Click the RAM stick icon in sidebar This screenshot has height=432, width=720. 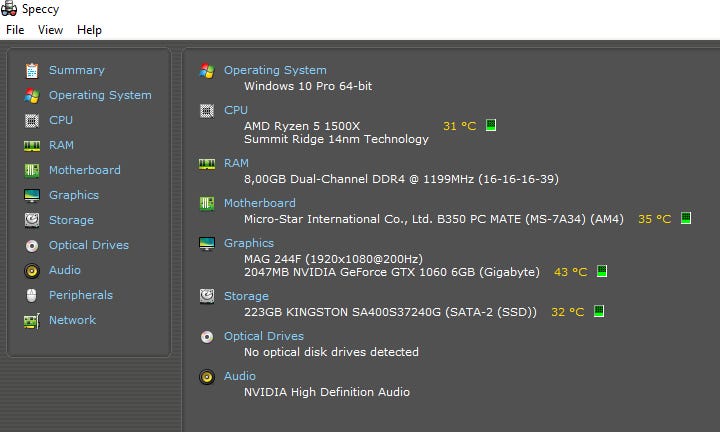point(32,146)
